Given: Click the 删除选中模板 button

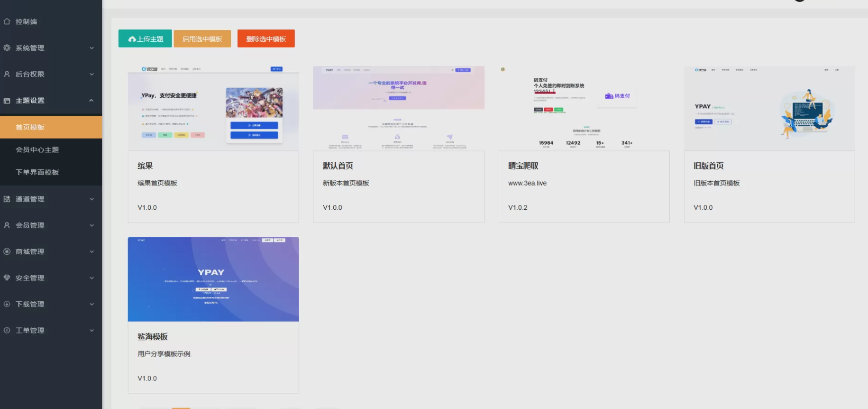Looking at the screenshot, I should pos(266,38).
